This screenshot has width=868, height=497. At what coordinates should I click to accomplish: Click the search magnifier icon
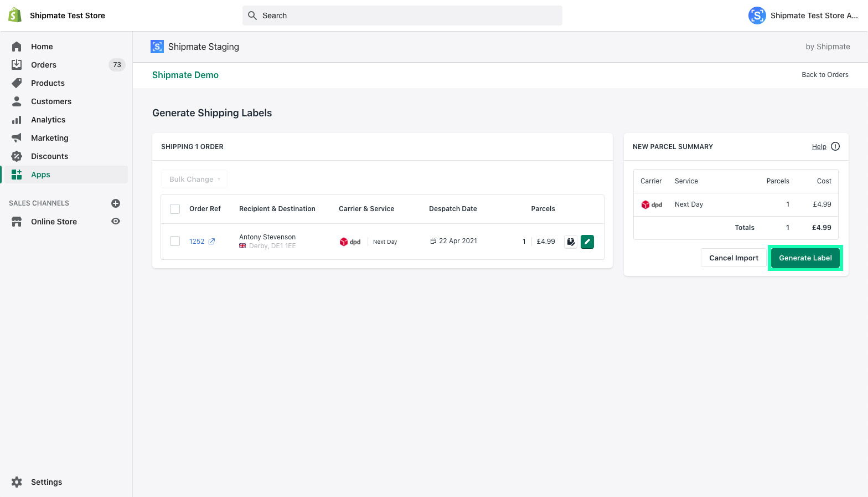pos(252,16)
